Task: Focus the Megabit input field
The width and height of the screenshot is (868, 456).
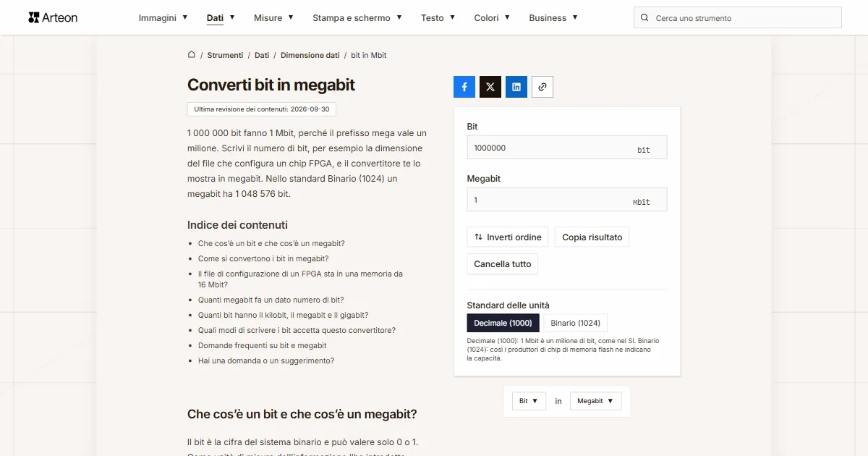Action: click(567, 200)
